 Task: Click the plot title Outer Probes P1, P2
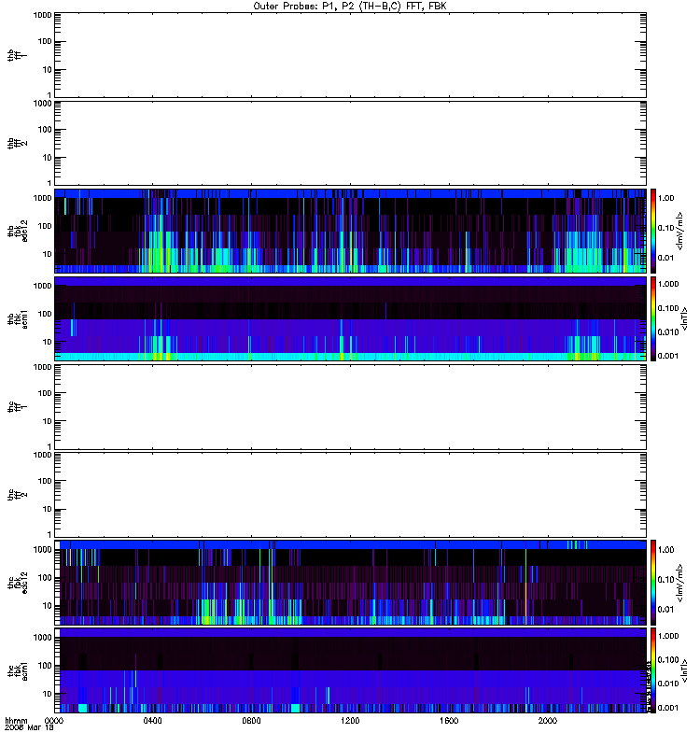click(350, 7)
